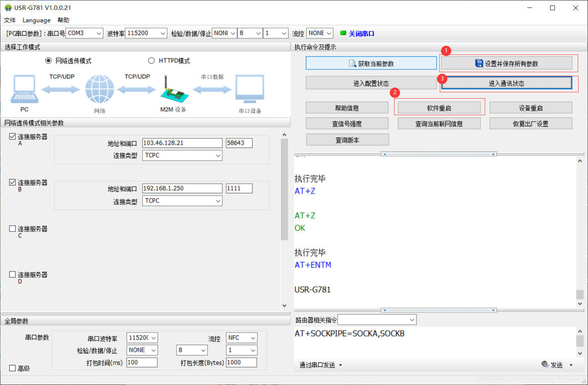Click the arrow next to 发送 button

click(571, 365)
